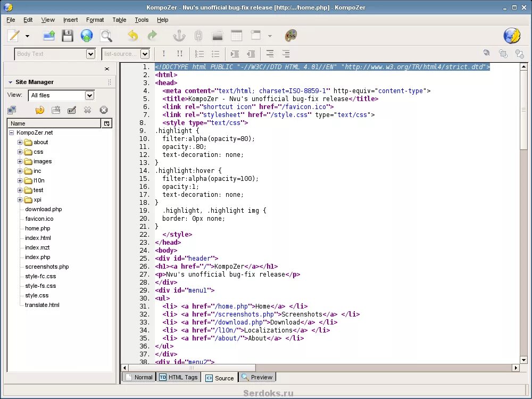Click the Publish globe icon
The height and width of the screenshot is (399, 532).
point(87,36)
